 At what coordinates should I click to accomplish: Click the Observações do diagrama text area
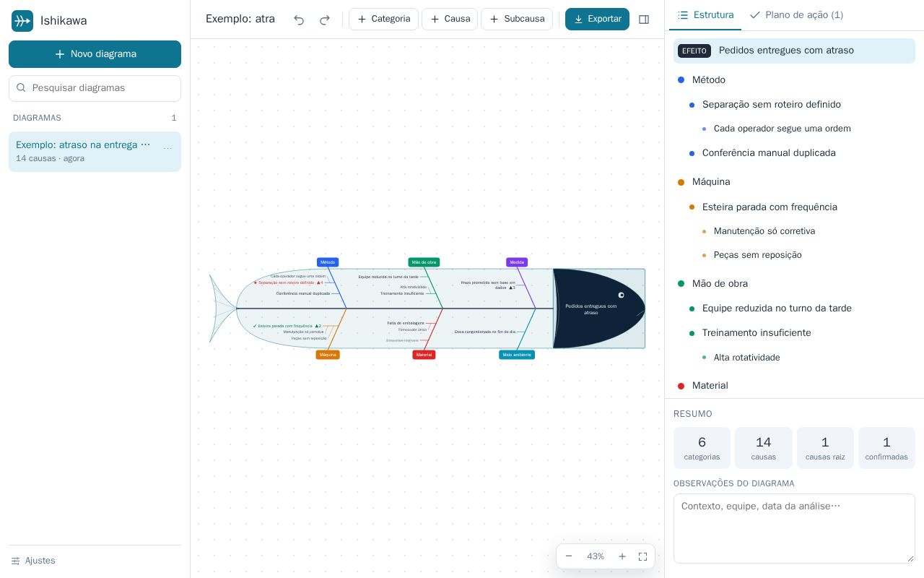coord(794,528)
